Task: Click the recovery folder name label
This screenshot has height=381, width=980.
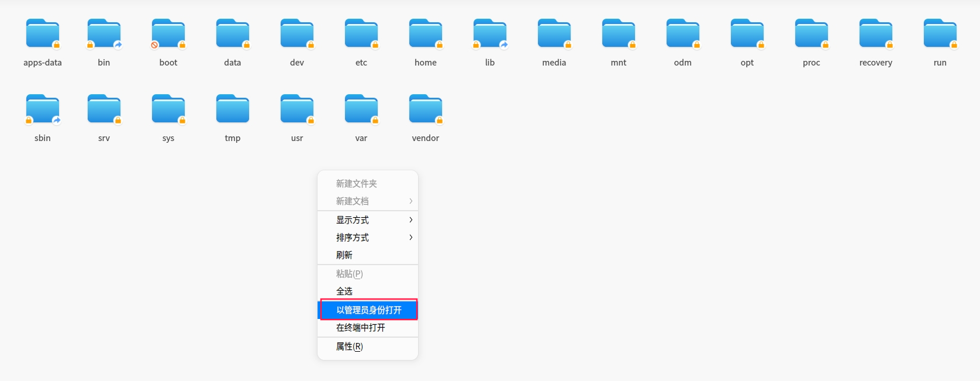Action: pyautogui.click(x=876, y=63)
